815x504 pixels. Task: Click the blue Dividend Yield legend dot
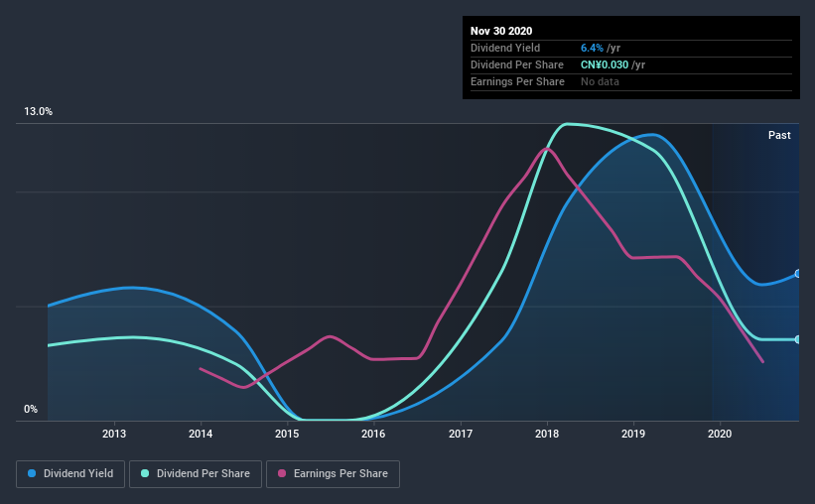pyautogui.click(x=32, y=473)
